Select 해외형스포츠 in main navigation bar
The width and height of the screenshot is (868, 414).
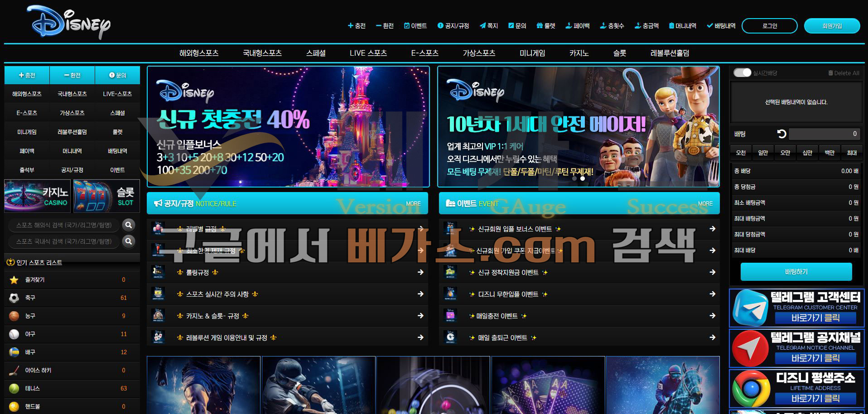click(199, 53)
